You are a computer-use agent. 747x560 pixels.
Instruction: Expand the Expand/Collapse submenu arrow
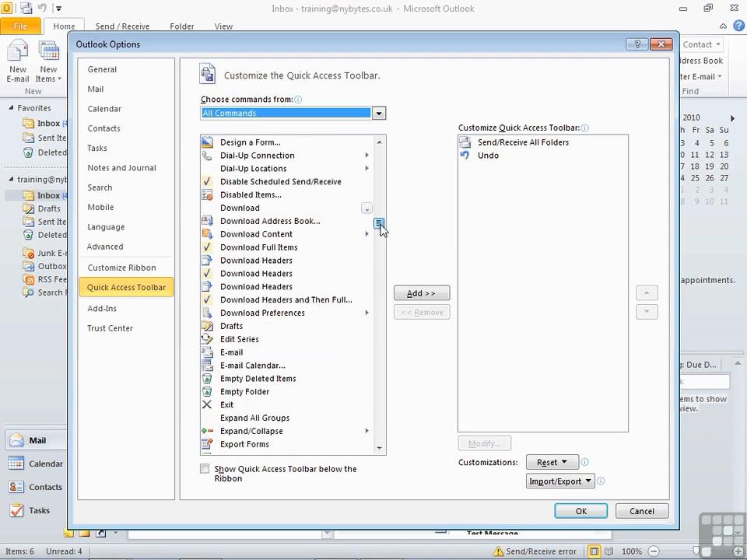[x=366, y=430]
